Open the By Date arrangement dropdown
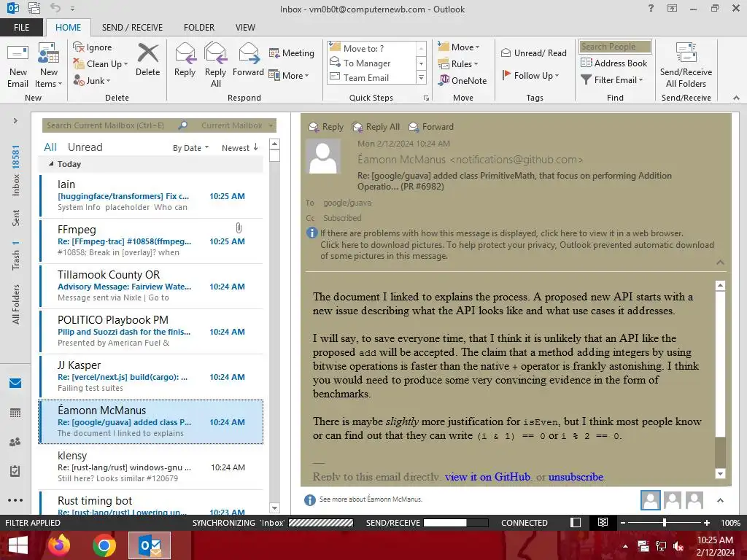This screenshot has width=747, height=560. pyautogui.click(x=190, y=148)
